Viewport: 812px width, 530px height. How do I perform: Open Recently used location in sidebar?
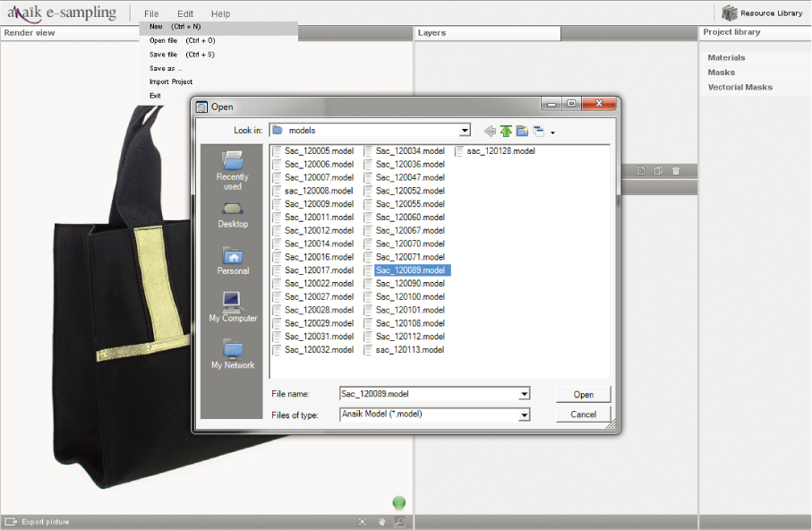pyautogui.click(x=232, y=170)
